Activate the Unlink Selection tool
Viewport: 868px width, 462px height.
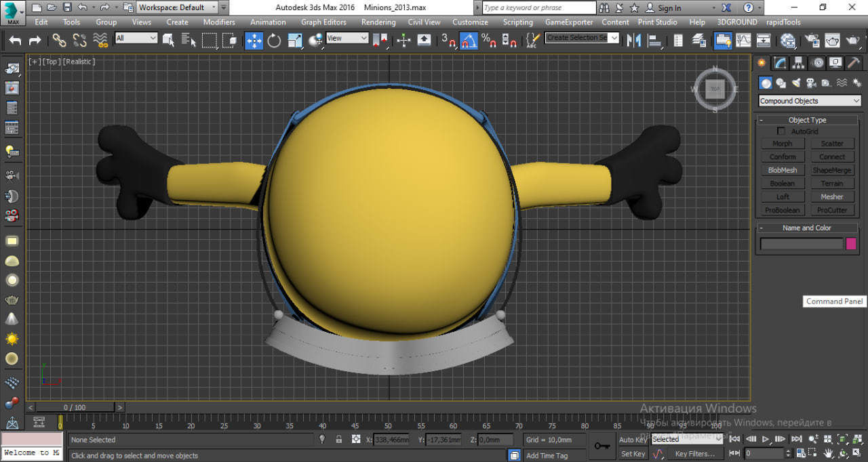tap(80, 41)
